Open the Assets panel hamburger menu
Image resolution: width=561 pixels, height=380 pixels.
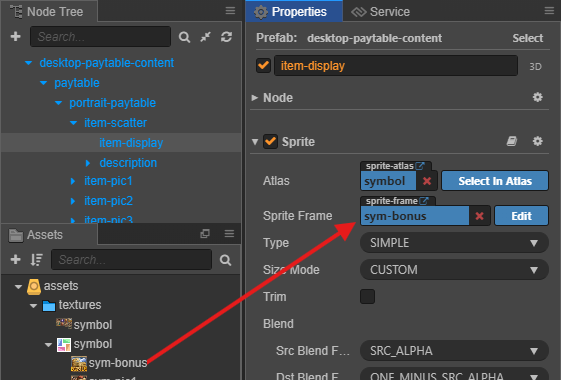point(229,234)
